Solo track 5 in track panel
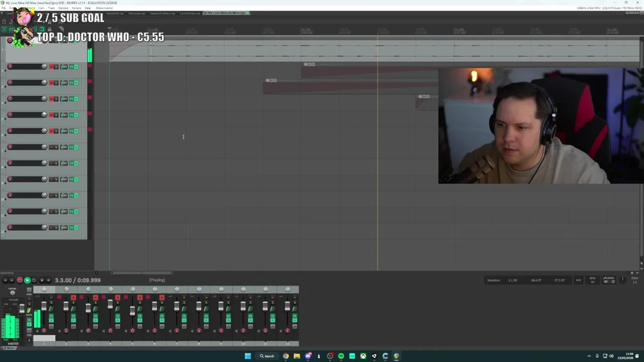 56,115
